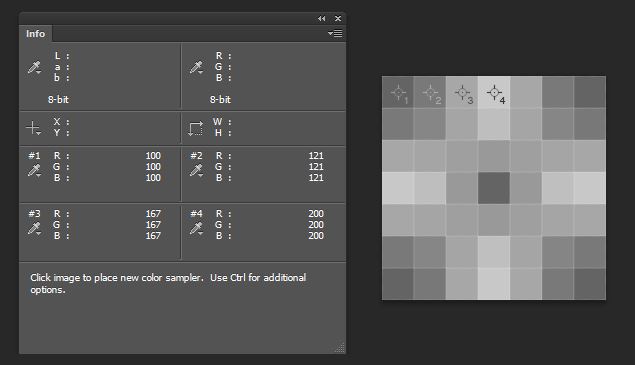
Task: Open sampler #3 eyedropper options
Action: 34,228
